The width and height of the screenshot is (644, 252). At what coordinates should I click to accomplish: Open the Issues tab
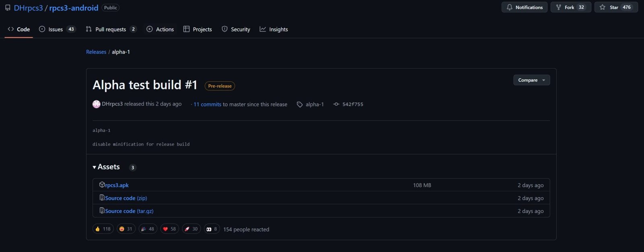point(57,29)
